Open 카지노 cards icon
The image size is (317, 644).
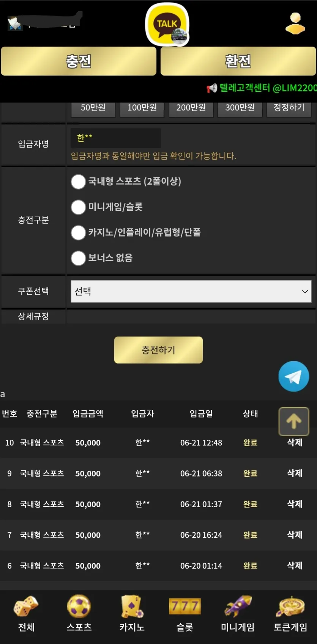click(x=132, y=606)
